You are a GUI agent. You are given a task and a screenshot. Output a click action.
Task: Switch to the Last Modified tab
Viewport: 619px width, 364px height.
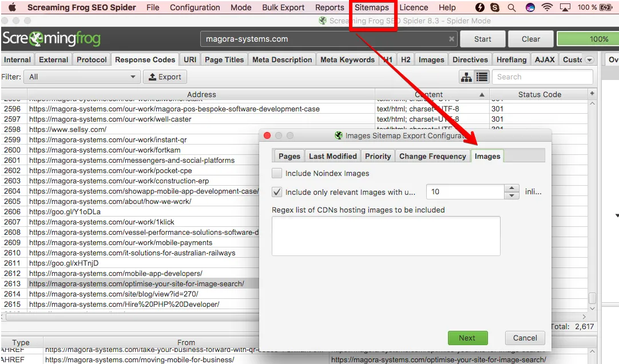tap(333, 156)
